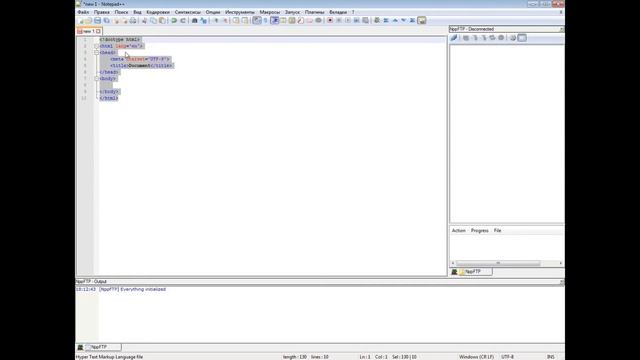Open the Синтаксисы menu
The height and width of the screenshot is (360, 640).
(188, 12)
